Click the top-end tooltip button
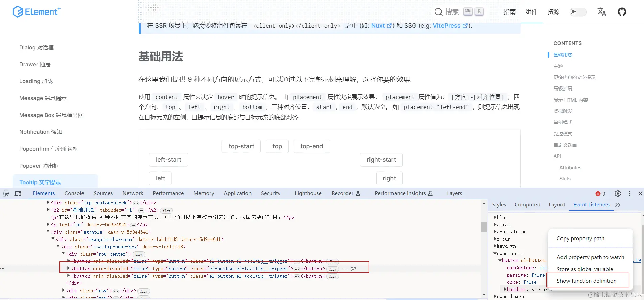The width and height of the screenshot is (644, 300). [x=312, y=146]
